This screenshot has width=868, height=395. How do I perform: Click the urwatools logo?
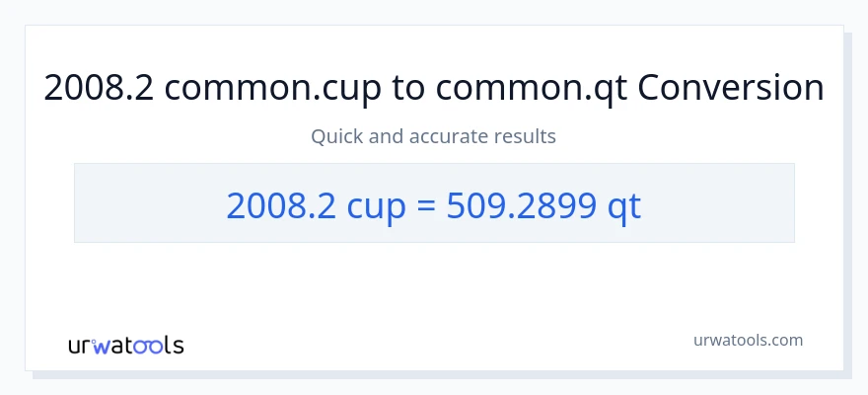click(x=125, y=346)
